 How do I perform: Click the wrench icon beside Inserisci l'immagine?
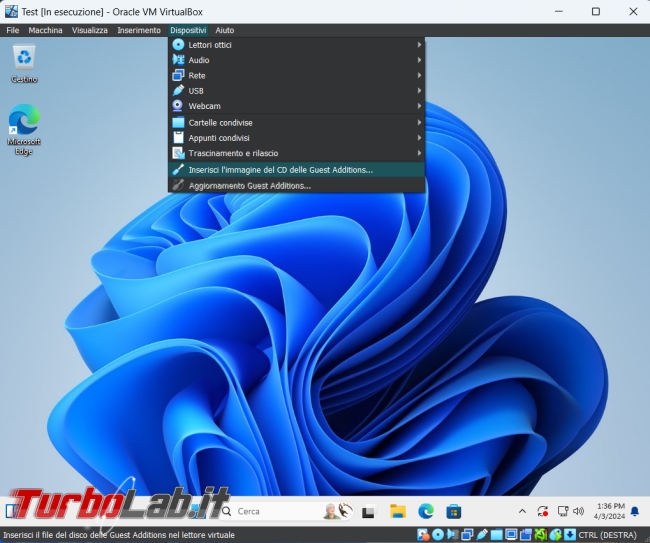tap(178, 170)
